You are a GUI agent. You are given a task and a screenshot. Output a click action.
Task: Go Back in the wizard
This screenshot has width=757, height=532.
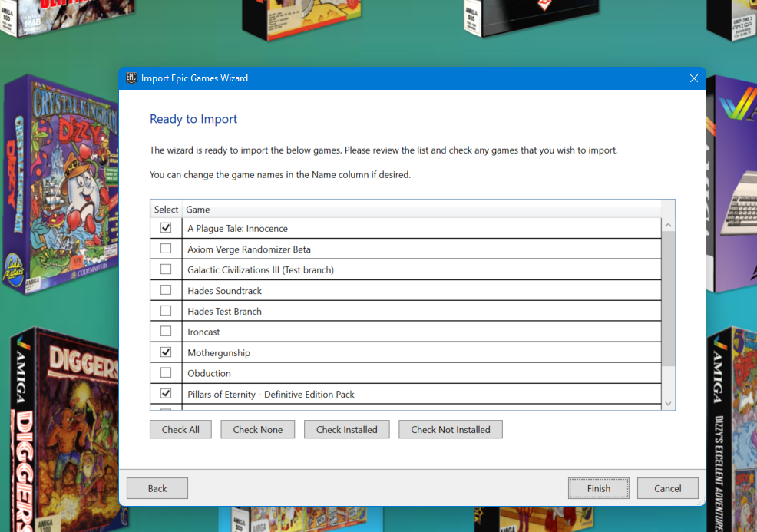click(157, 488)
